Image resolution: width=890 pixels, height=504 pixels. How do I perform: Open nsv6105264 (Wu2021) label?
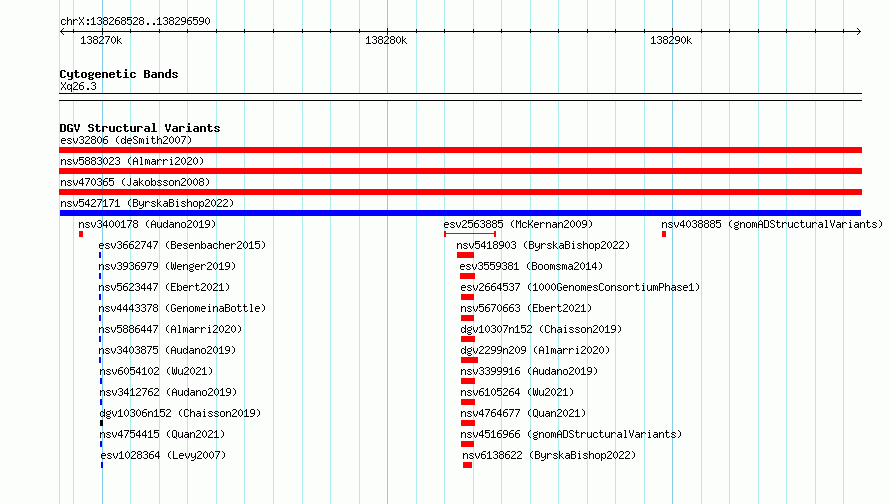pyautogui.click(x=517, y=392)
